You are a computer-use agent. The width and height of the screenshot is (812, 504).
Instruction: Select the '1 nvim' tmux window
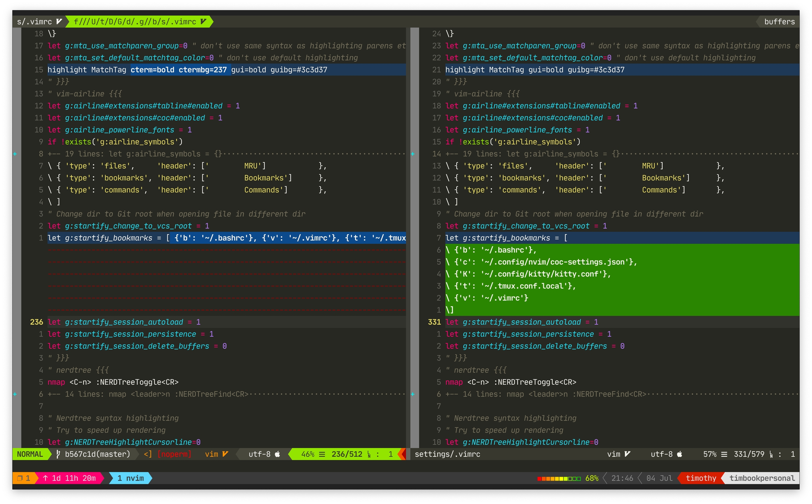(130, 478)
